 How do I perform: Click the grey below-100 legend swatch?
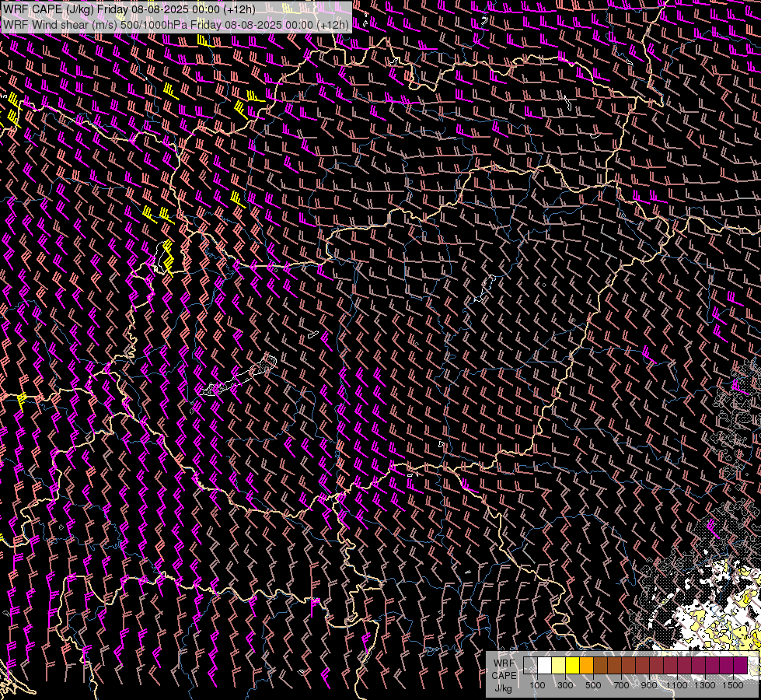tap(530, 665)
